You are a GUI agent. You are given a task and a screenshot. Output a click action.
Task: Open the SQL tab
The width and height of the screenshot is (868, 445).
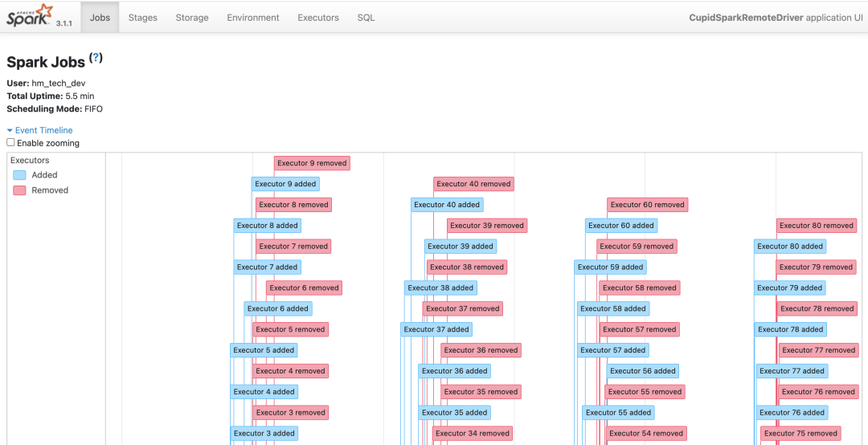click(x=366, y=18)
